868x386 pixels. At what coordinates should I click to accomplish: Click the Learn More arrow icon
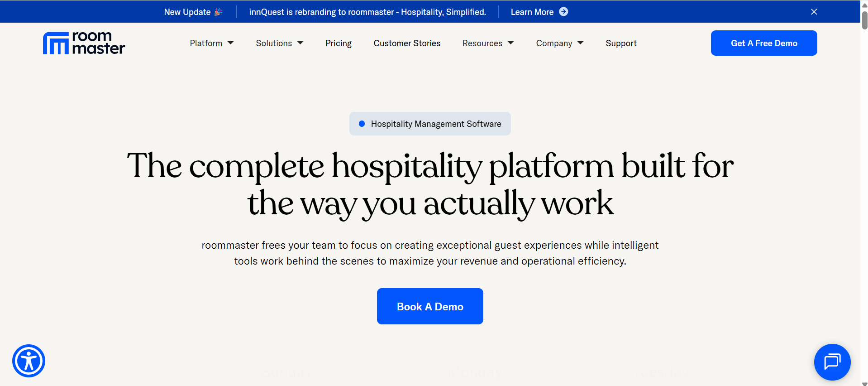[x=563, y=12]
